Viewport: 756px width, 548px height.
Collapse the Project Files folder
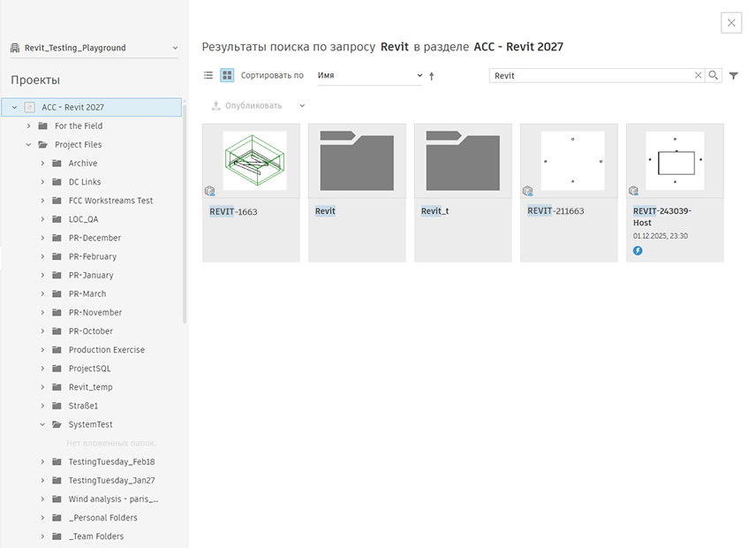28,145
